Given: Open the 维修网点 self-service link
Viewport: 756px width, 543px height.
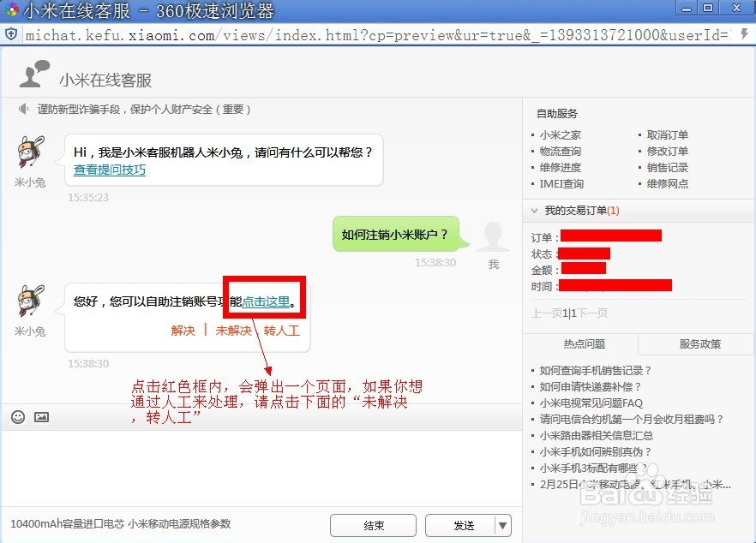Looking at the screenshot, I should (x=667, y=183).
